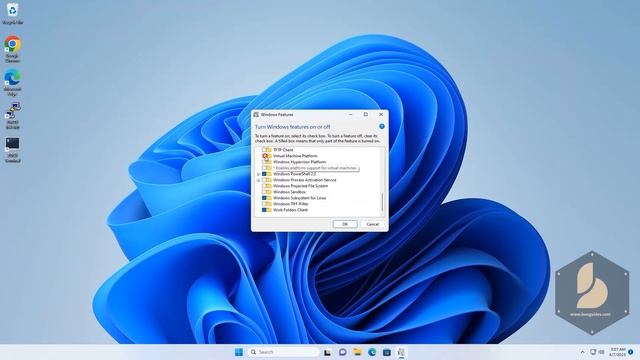Launch Microsoft Edge from the taskbar
Image resolution: width=640 pixels, height=360 pixels.
click(x=372, y=352)
